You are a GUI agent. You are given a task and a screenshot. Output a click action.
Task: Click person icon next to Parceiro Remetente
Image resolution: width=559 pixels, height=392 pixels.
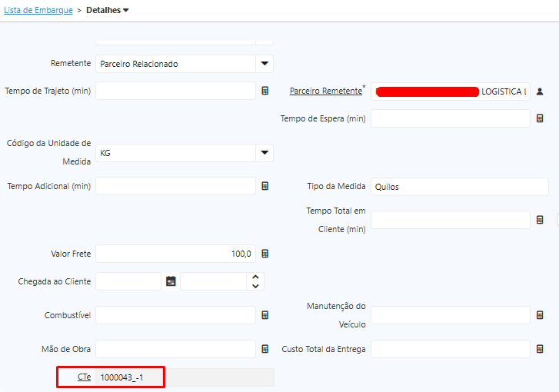(540, 91)
